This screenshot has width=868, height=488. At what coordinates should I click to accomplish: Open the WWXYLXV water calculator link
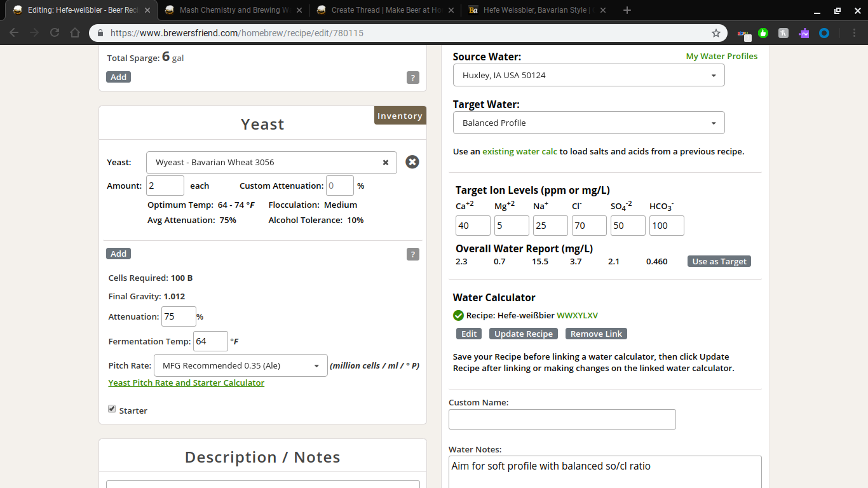tap(577, 315)
